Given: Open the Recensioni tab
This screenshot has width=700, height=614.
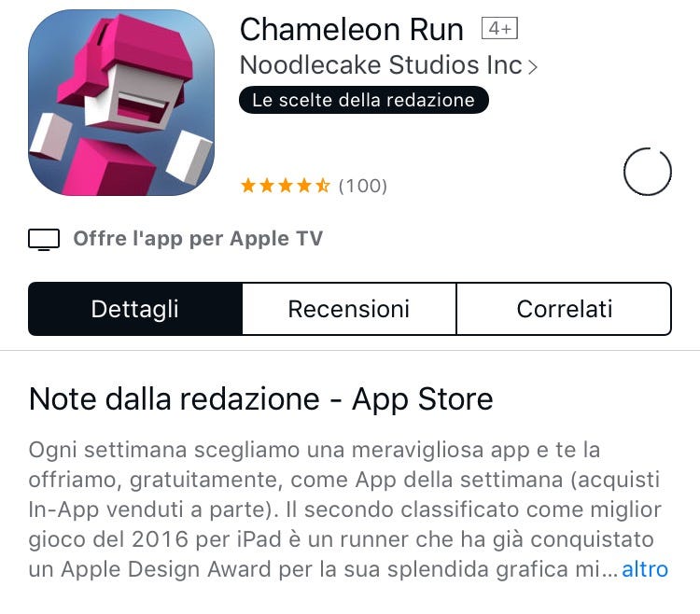Looking at the screenshot, I should [349, 309].
